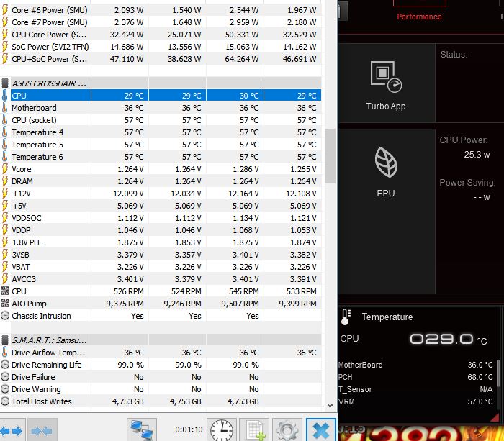
Task: Click the fan icon beside AIO Pump
Action: 5,303
